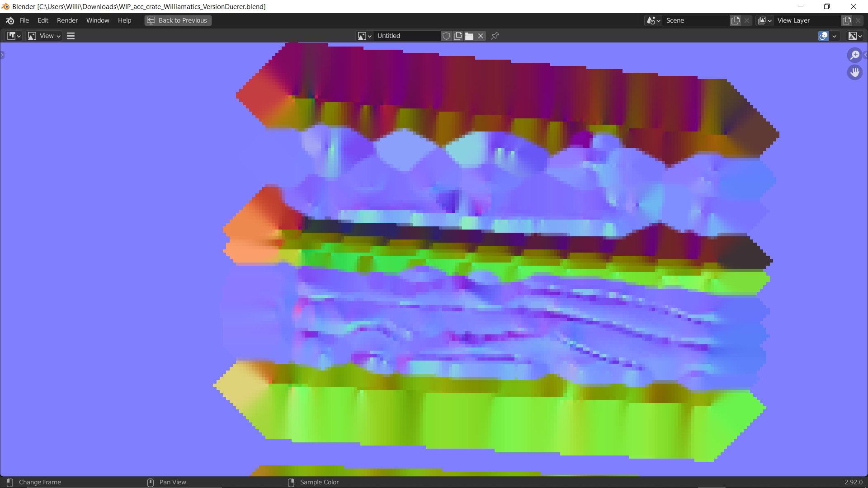Open the Render menu
The width and height of the screenshot is (868, 488).
click(67, 20)
